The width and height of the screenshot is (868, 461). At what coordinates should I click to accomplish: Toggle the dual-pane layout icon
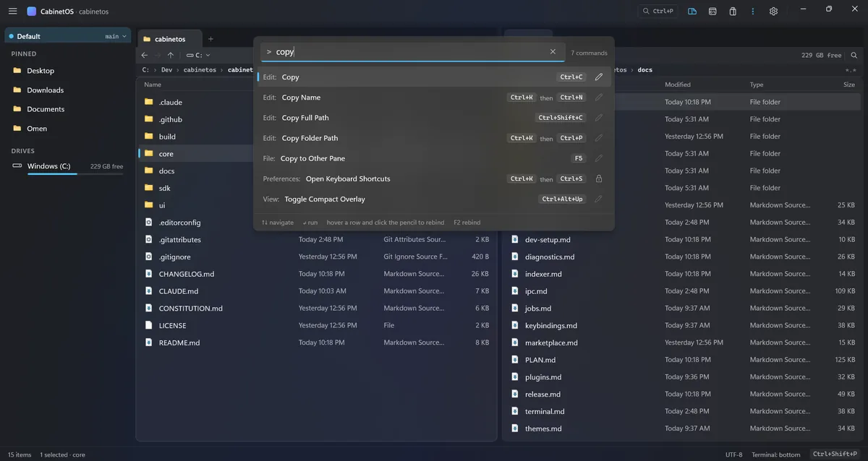[692, 11]
